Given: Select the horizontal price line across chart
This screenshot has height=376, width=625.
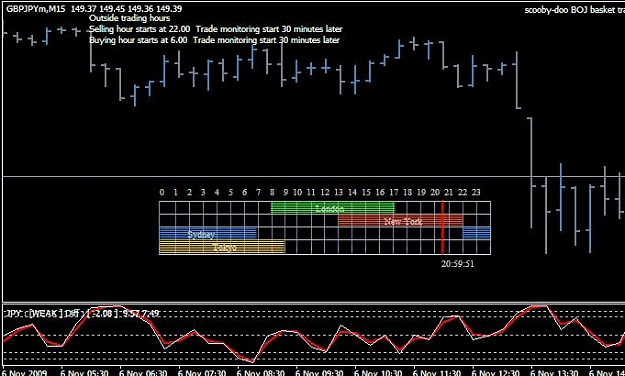Looking at the screenshot, I should [x=314, y=176].
